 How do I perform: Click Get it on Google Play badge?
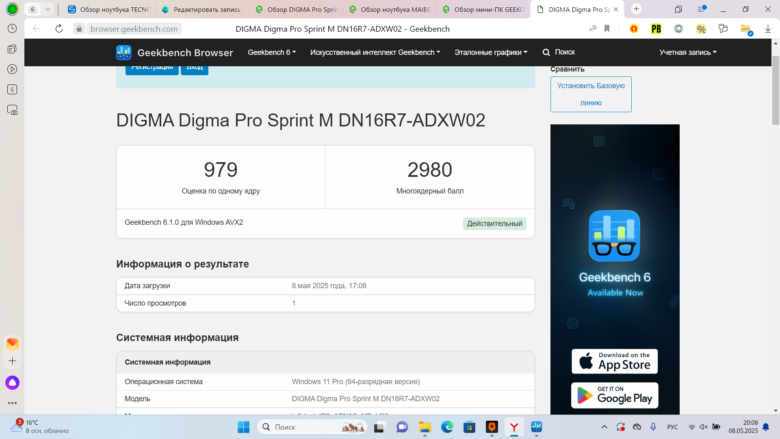[614, 395]
